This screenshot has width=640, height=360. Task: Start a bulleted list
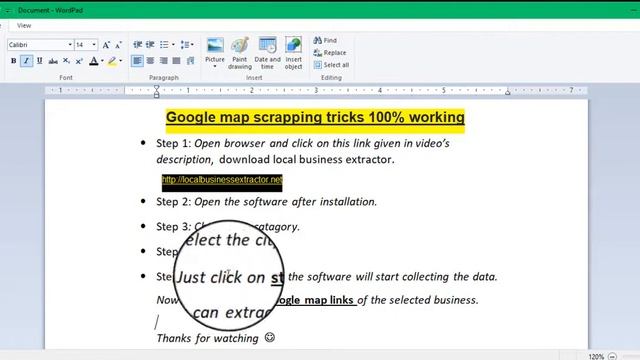164,44
